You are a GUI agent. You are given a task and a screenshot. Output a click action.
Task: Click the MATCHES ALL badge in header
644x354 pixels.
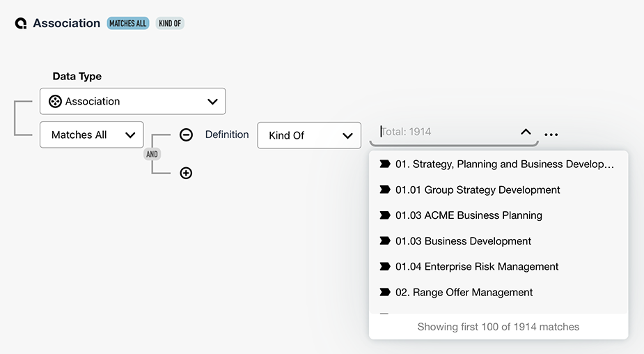pyautogui.click(x=128, y=24)
